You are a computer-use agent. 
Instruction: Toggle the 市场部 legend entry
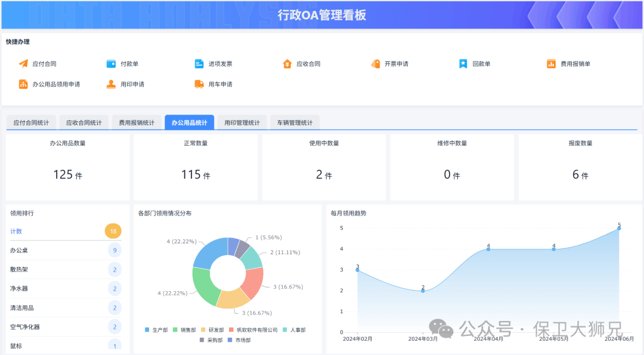[x=239, y=340]
